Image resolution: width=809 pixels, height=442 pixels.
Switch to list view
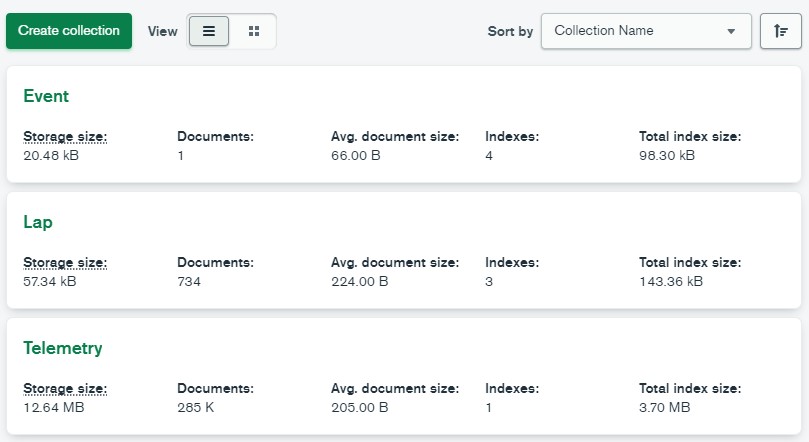[x=209, y=31]
